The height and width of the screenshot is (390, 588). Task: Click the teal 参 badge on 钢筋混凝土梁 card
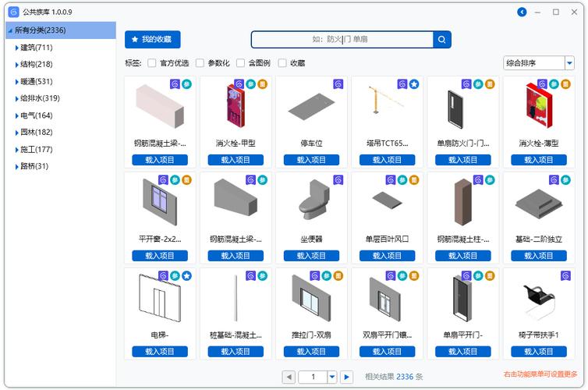[187, 83]
